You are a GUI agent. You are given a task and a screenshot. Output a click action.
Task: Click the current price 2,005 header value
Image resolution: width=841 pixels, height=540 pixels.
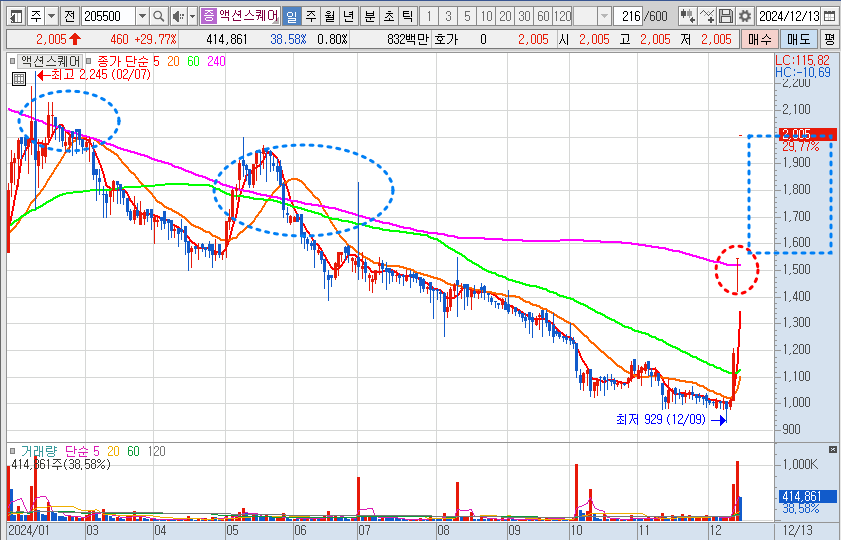tap(52, 39)
